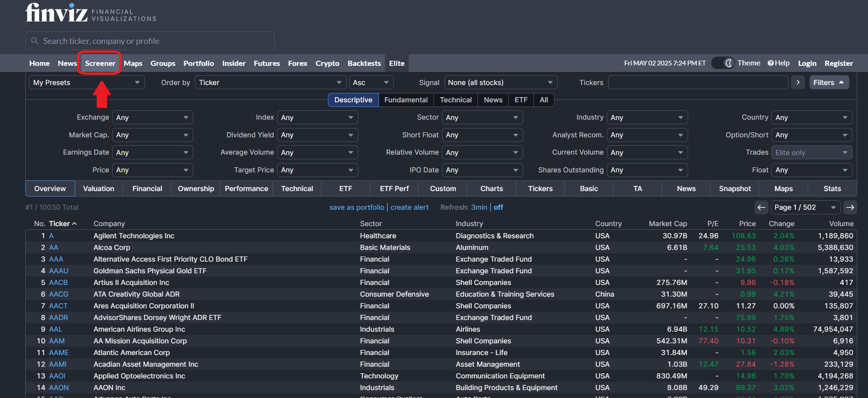The height and width of the screenshot is (398, 868).
Task: Collapse the Filters panel button
Action: point(829,82)
